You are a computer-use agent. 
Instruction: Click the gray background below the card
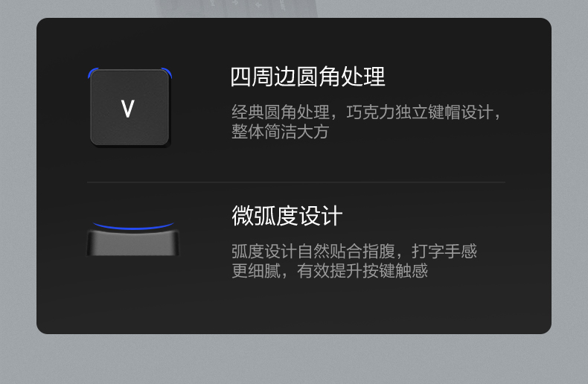tap(294, 359)
